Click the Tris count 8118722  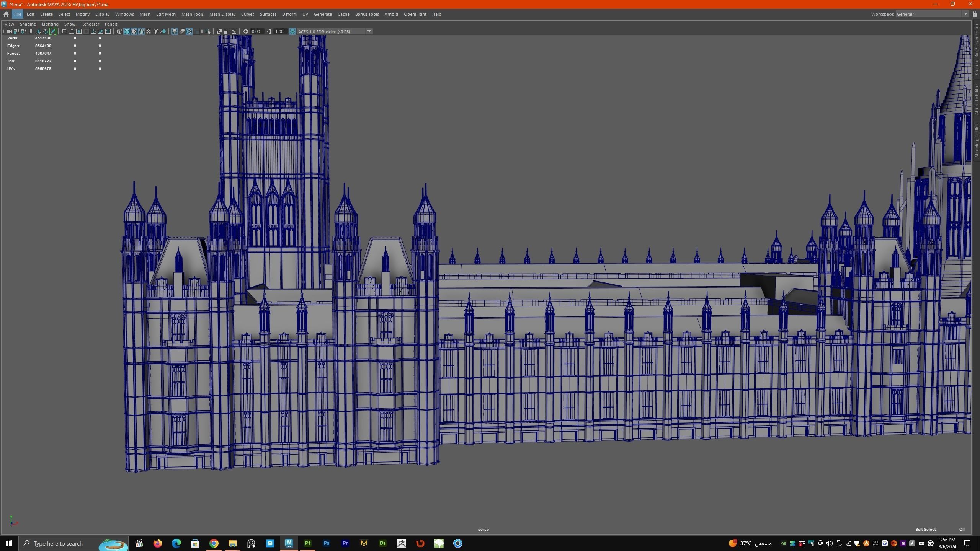coord(43,61)
